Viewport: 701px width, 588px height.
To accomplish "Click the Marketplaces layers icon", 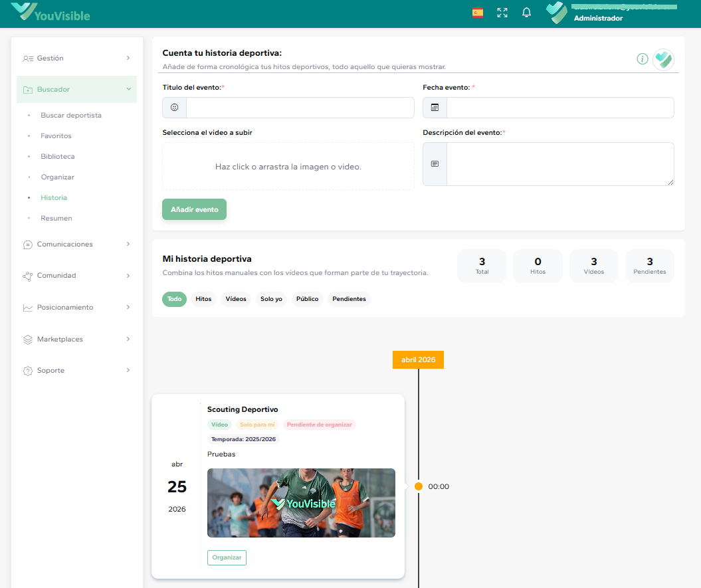I will pyautogui.click(x=28, y=340).
